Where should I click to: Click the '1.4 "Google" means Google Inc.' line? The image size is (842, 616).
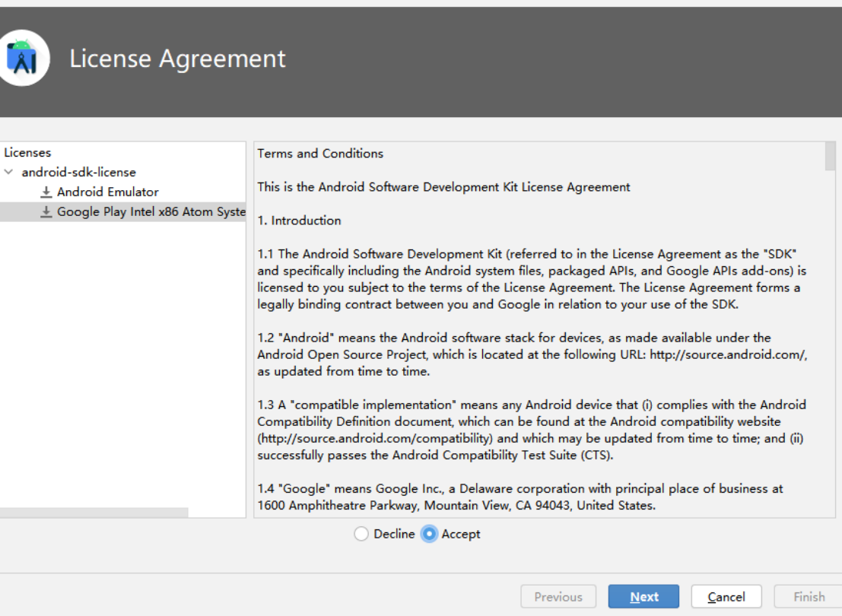coord(519,489)
